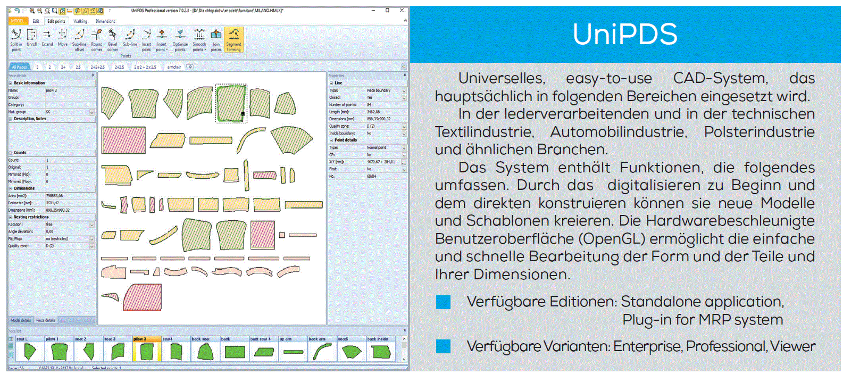Open the CP dropdown in Point details
The image size is (868, 374).
pyautogui.click(x=404, y=155)
